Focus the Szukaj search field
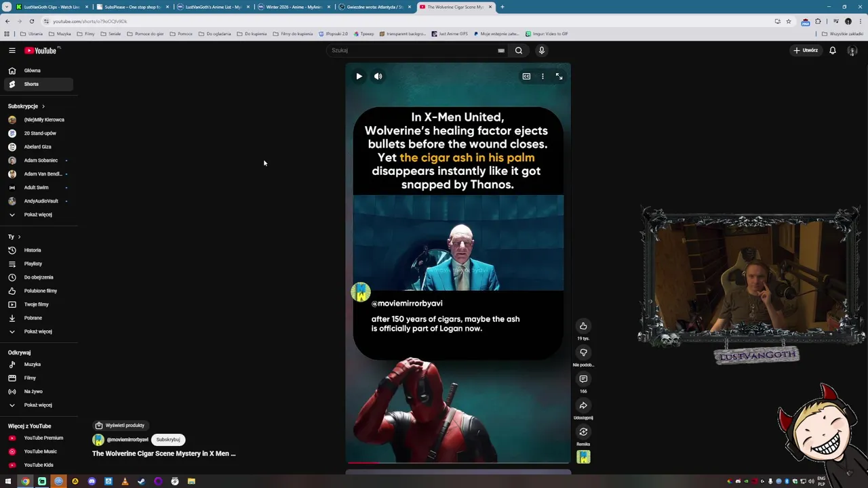Viewport: 868px width, 488px height. click(x=414, y=50)
